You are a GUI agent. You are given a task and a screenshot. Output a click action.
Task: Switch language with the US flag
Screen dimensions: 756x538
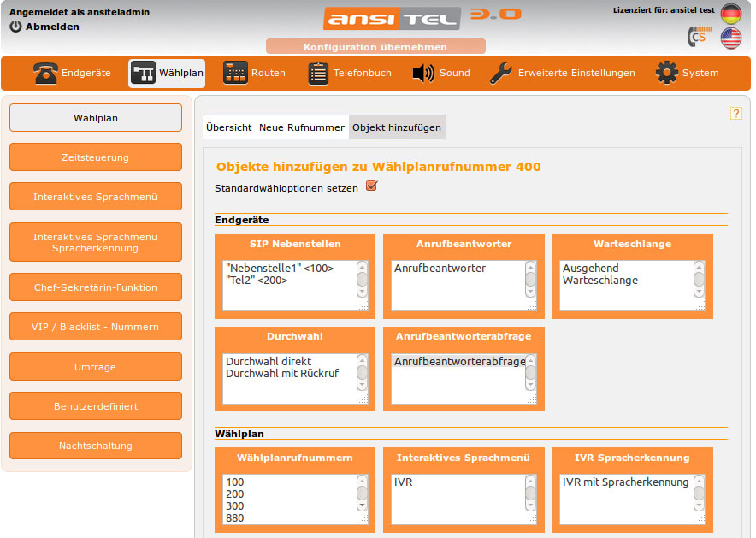730,38
